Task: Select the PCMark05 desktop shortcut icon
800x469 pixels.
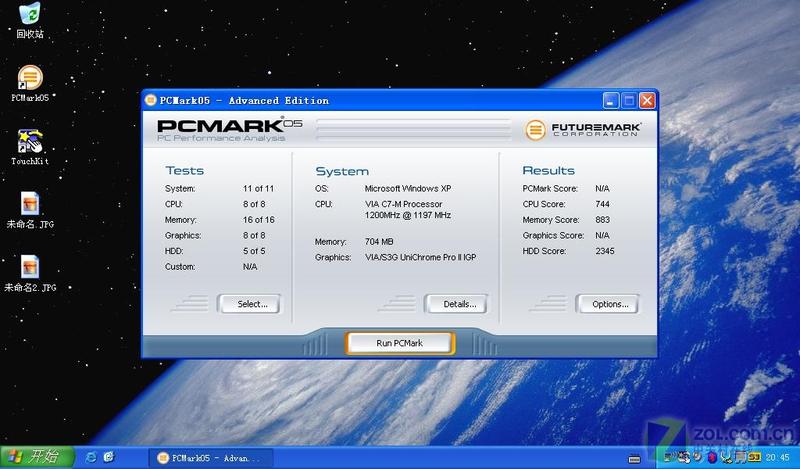Action: [30, 84]
